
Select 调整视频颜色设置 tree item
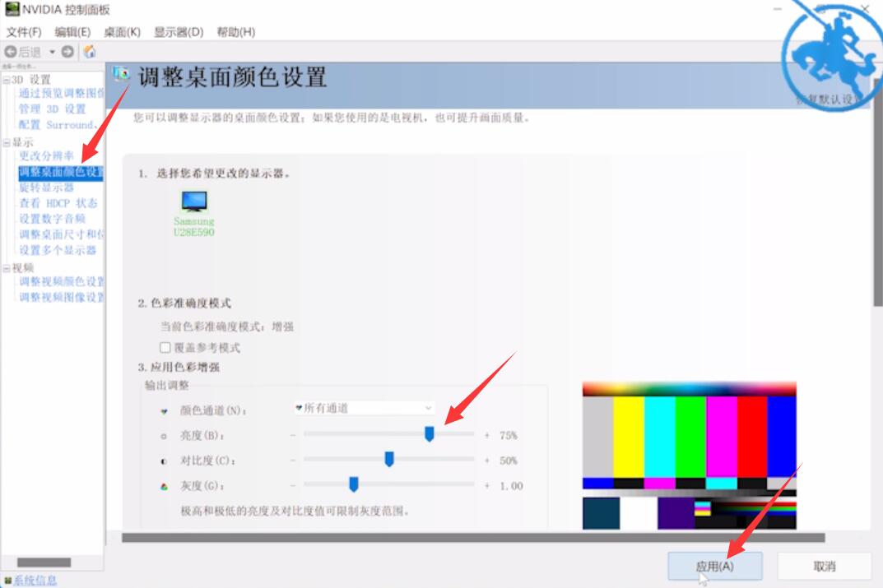coord(62,281)
